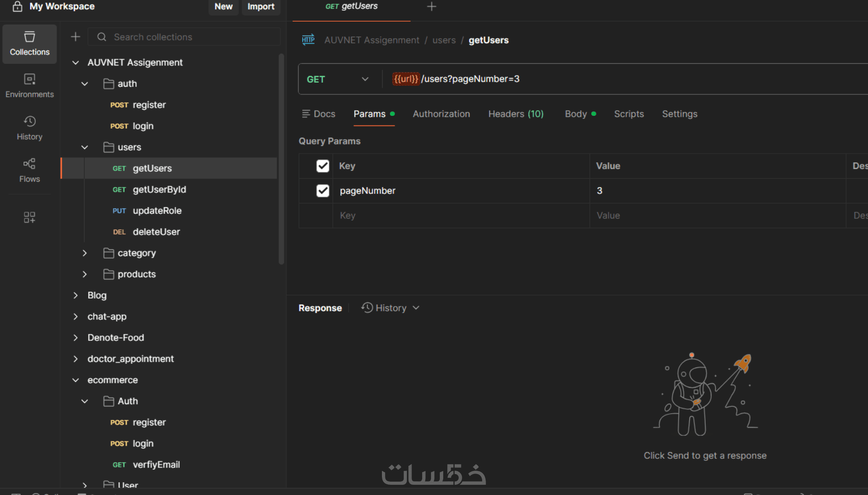Click the New button
The height and width of the screenshot is (495, 868).
pyautogui.click(x=224, y=7)
